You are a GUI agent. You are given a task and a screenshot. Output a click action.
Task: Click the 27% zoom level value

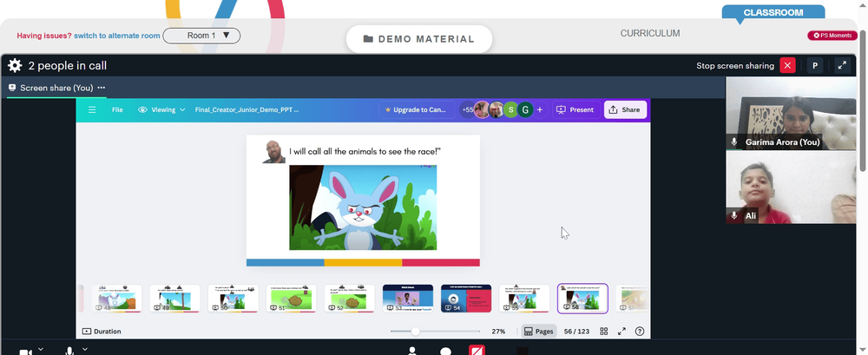pyautogui.click(x=498, y=332)
